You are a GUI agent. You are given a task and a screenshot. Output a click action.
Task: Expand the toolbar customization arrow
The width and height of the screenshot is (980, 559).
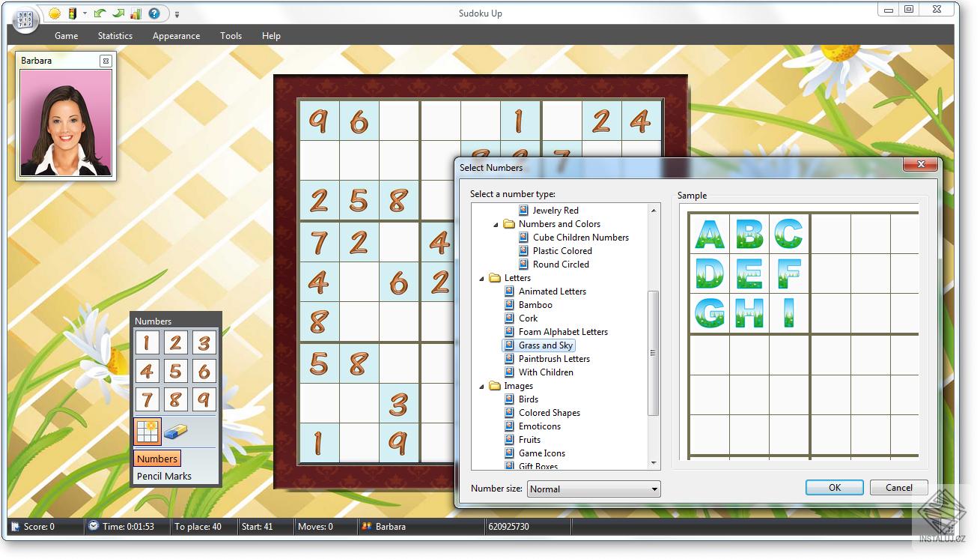click(177, 13)
